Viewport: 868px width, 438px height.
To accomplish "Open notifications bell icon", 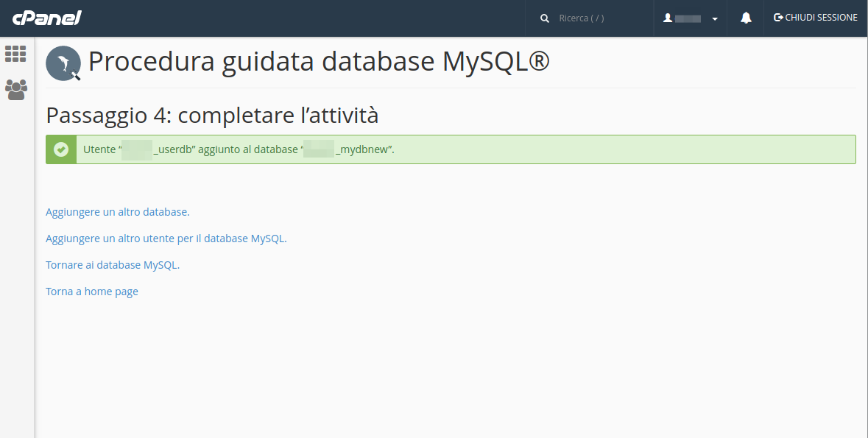I will coord(746,18).
